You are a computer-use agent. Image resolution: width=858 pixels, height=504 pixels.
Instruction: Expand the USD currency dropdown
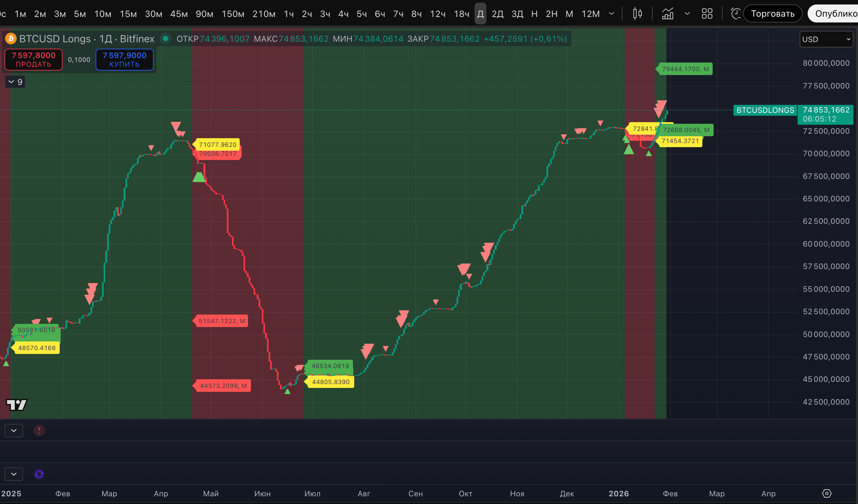point(826,39)
